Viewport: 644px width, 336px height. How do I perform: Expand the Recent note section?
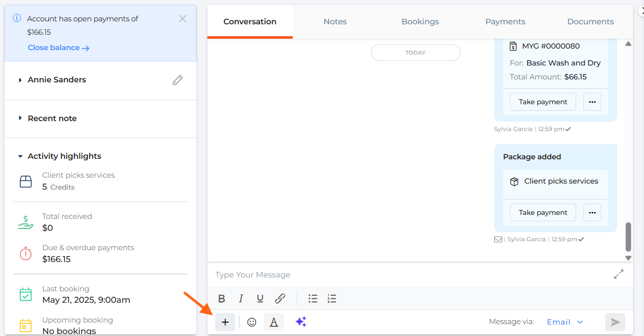point(20,118)
